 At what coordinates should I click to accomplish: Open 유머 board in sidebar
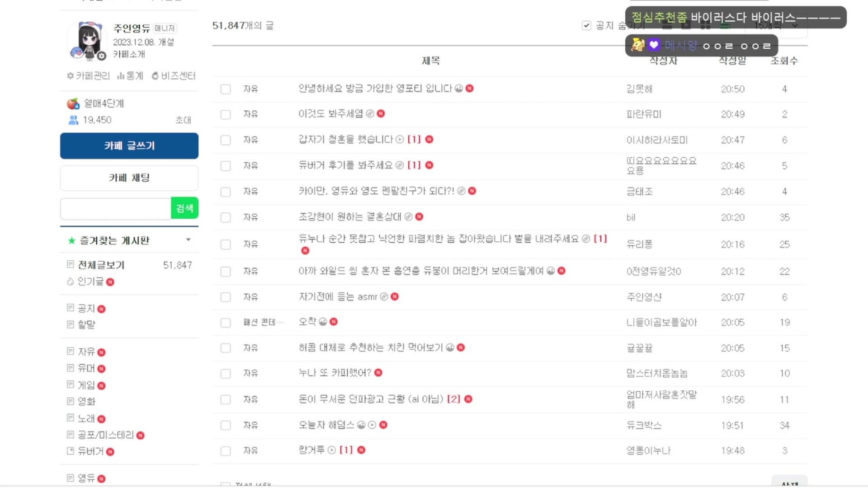pos(86,368)
